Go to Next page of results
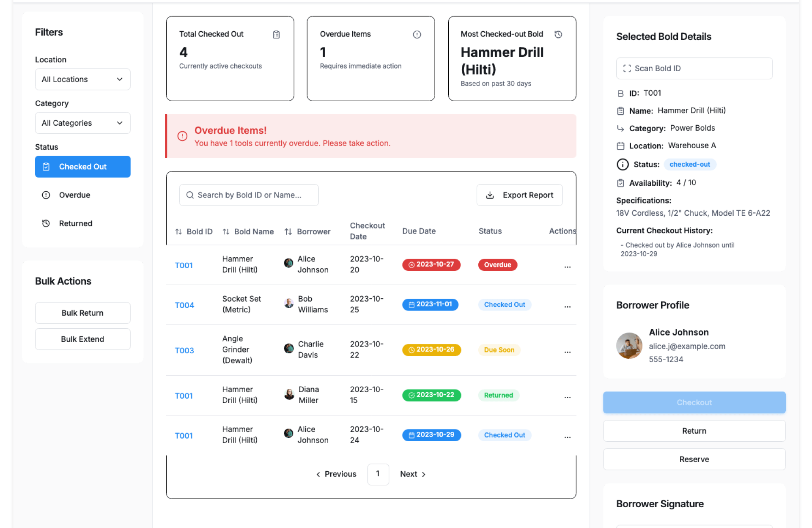The height and width of the screenshot is (528, 812). tap(412, 474)
